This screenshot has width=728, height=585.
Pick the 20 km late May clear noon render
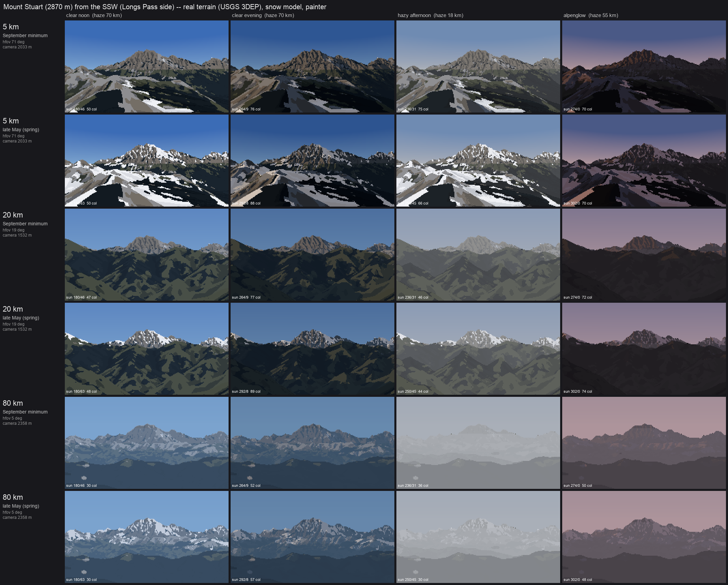(147, 349)
